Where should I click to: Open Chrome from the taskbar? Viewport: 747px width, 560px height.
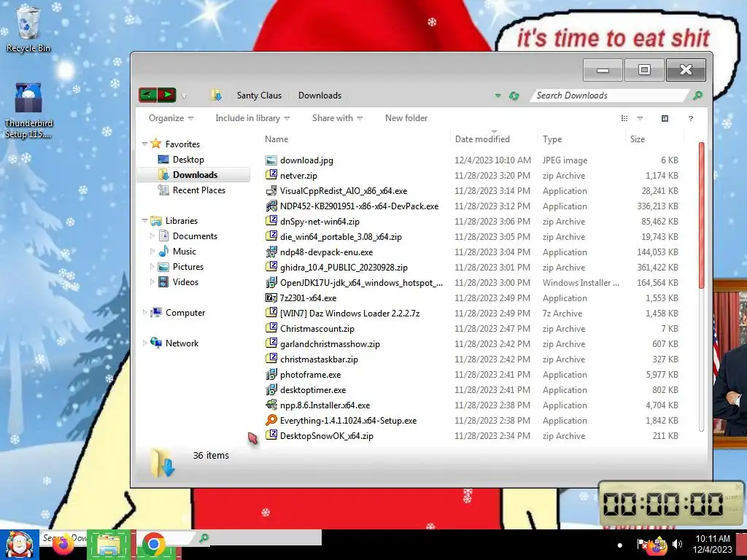coord(153,545)
